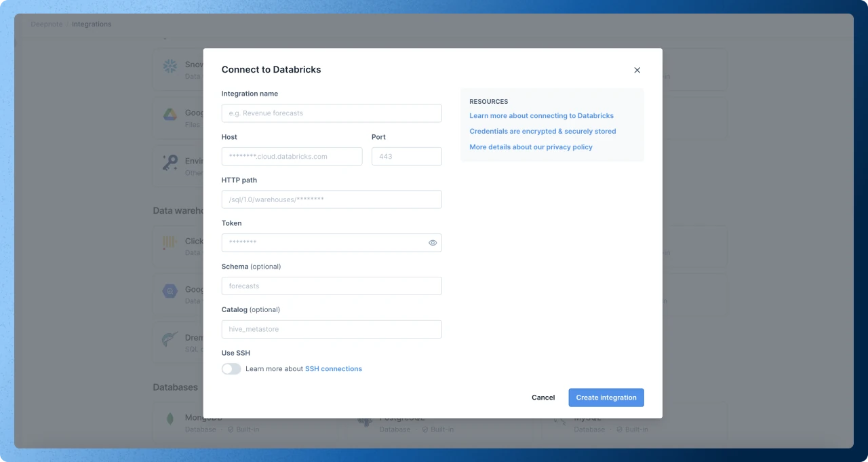Viewport: 868px width, 462px height.
Task: Click the Snowflake icon behind the dialog
Action: coord(170,66)
